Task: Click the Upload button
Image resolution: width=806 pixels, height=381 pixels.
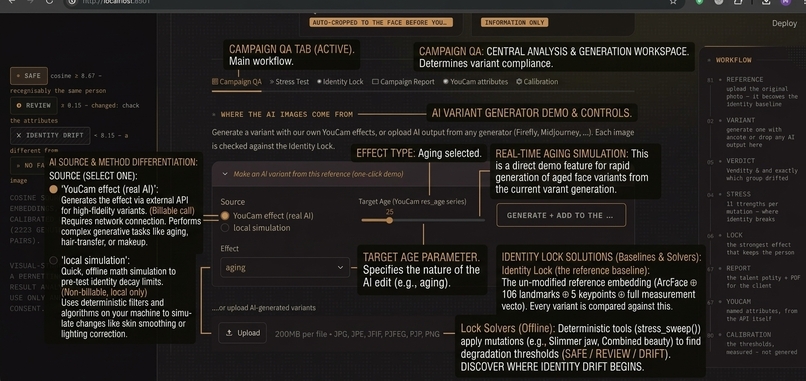Action: pyautogui.click(x=243, y=333)
